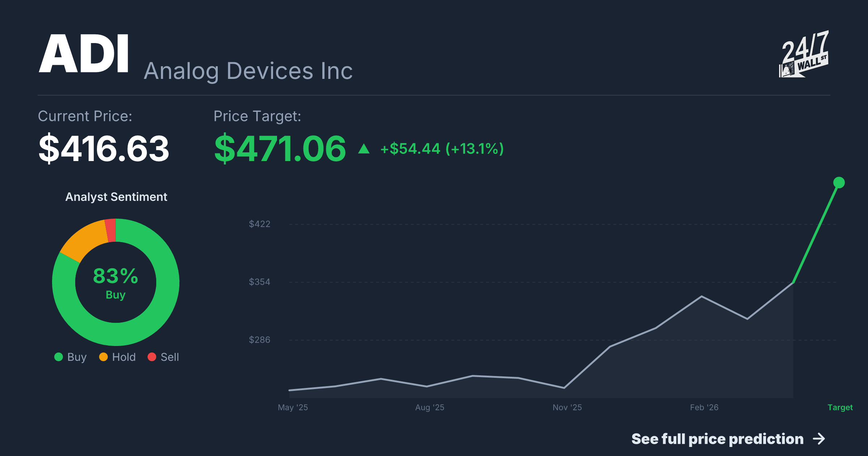Click the arrow icon after price prediction text
The image size is (868, 456).
pos(819,439)
